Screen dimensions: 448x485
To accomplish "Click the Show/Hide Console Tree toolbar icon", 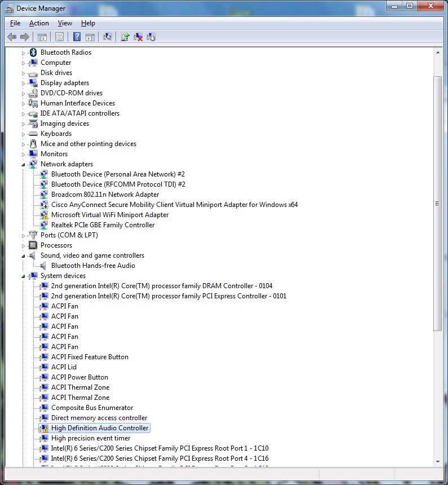I will click(42, 37).
